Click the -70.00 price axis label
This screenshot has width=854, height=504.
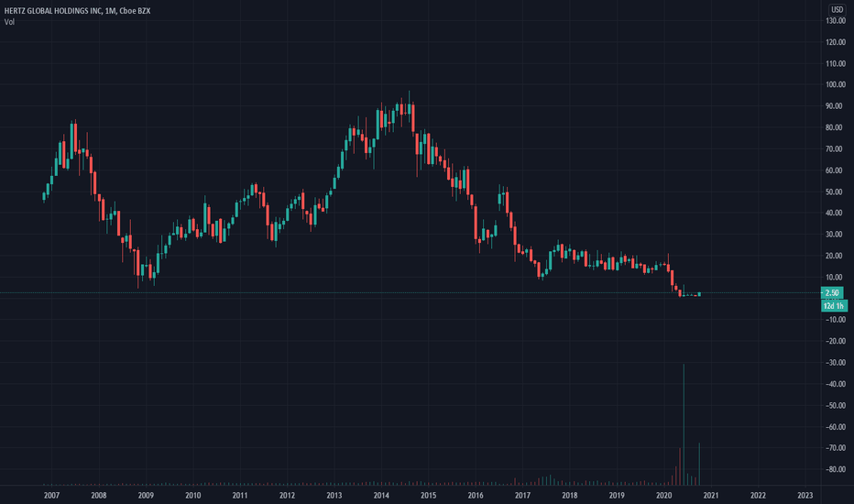click(x=836, y=448)
